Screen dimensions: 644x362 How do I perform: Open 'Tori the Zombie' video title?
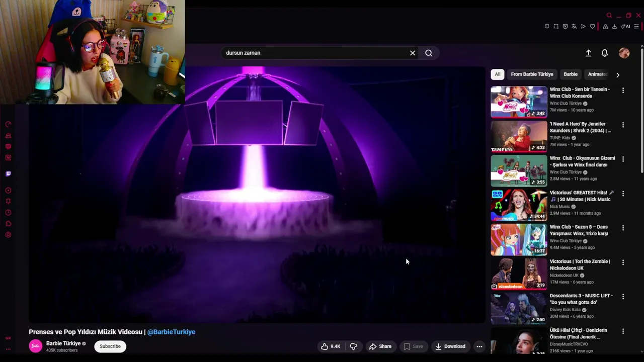(x=580, y=264)
